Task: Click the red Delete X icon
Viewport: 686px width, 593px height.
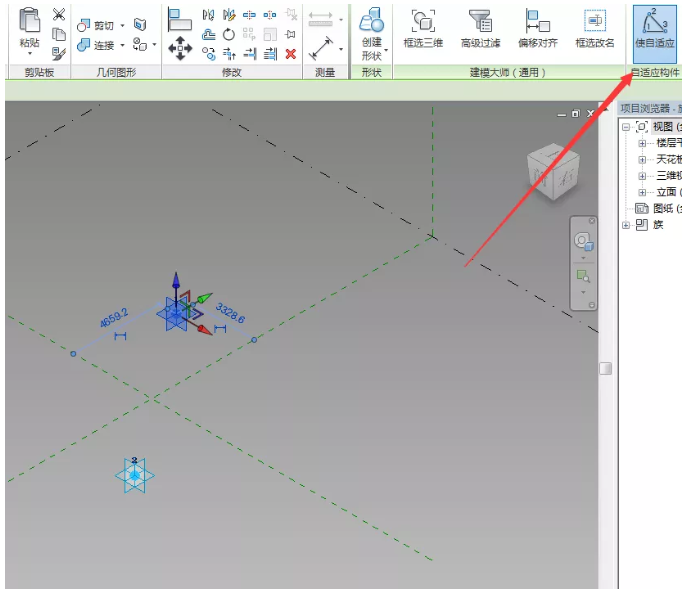Action: point(291,53)
